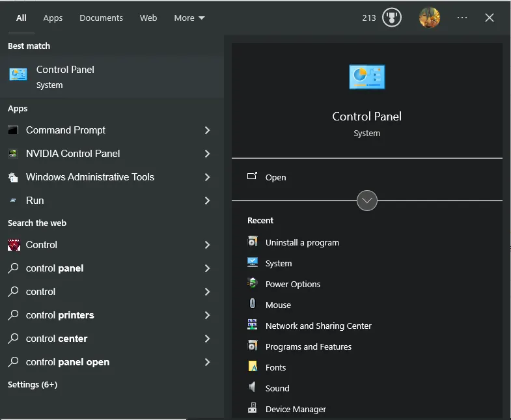Image resolution: width=511 pixels, height=420 pixels.
Task: Open the System recent item
Action: (x=279, y=264)
